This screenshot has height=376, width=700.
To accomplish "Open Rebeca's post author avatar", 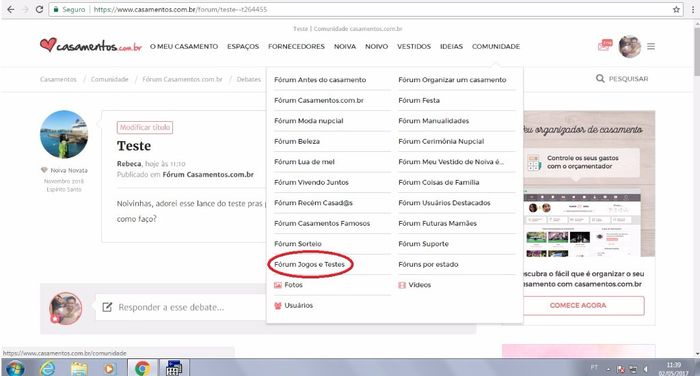I will click(64, 134).
